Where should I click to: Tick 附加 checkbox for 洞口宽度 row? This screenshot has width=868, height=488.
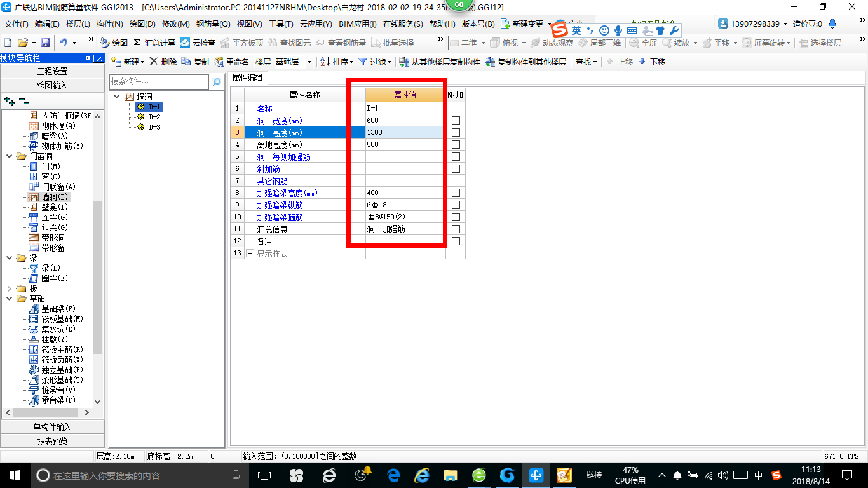[456, 121]
